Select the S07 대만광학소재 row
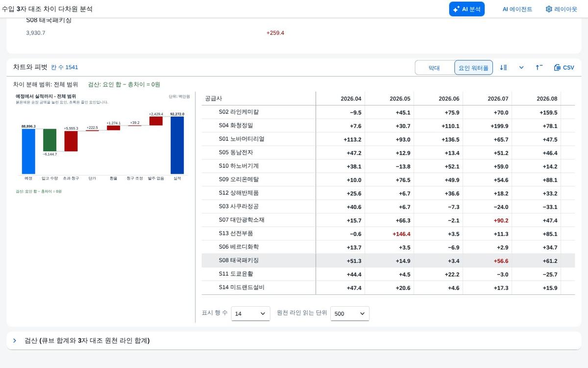588x368 pixels. 388,220
